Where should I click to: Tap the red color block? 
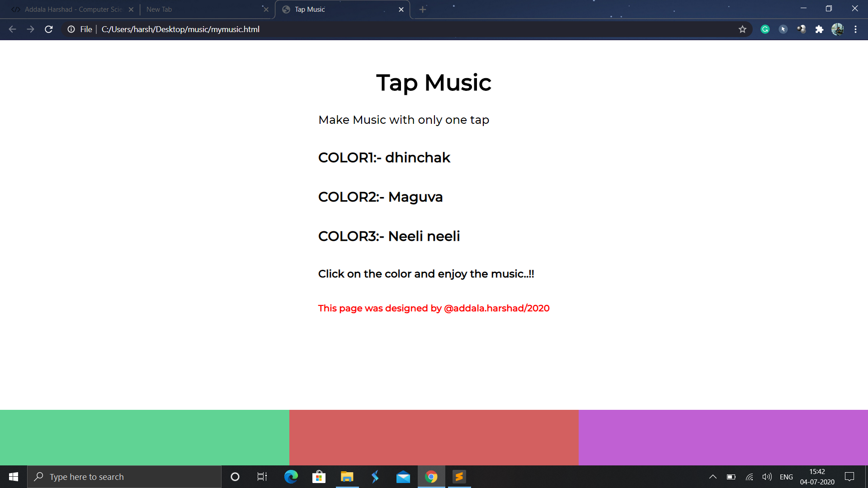tap(434, 437)
